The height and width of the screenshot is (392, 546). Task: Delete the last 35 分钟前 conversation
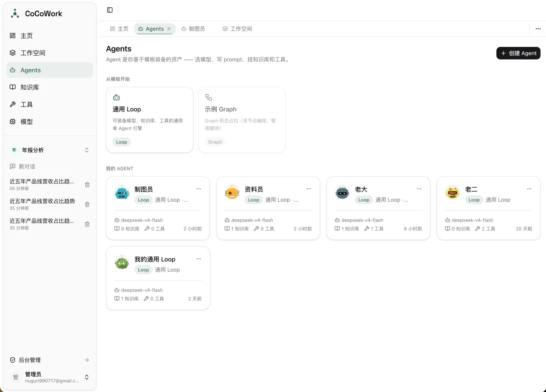[x=87, y=224]
